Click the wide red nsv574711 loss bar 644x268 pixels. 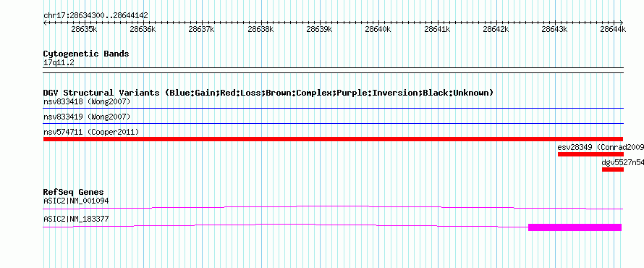(334, 139)
